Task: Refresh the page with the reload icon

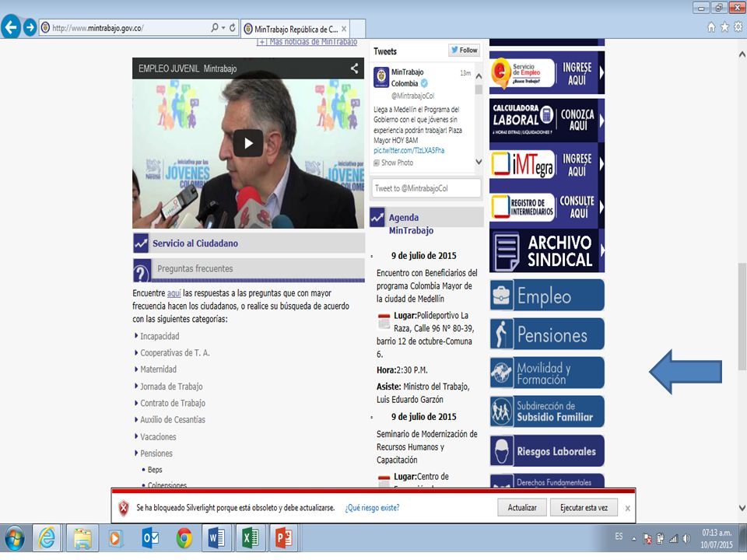Action: point(233,28)
